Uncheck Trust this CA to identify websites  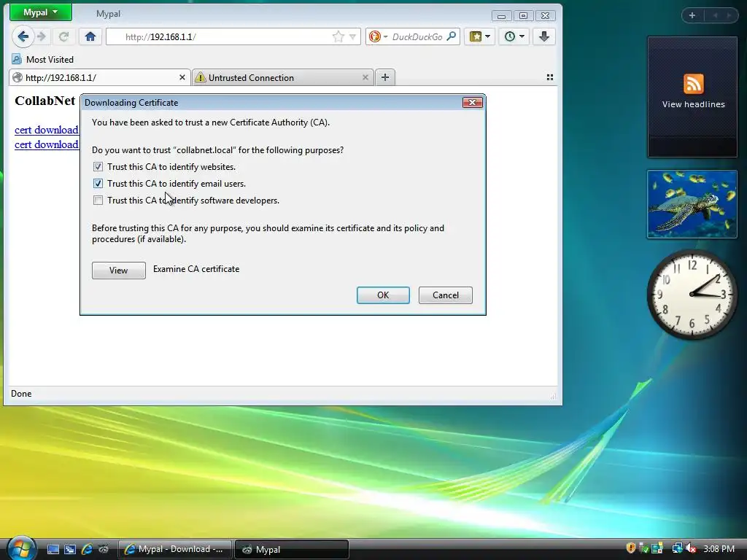(x=98, y=167)
